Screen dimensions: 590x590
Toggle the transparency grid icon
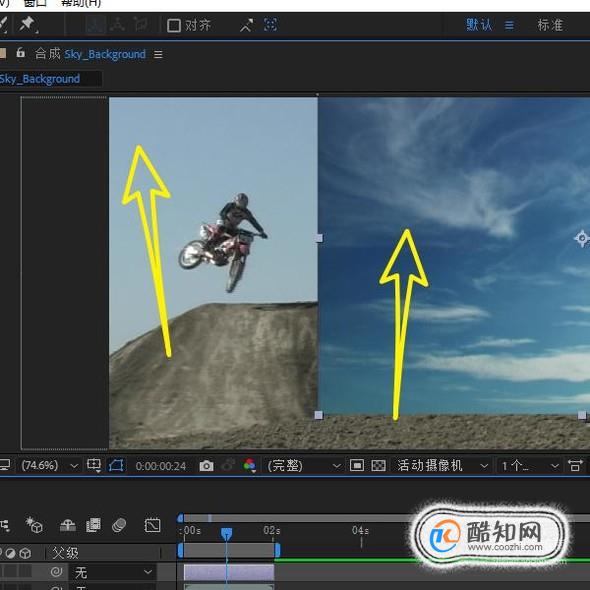tap(379, 465)
